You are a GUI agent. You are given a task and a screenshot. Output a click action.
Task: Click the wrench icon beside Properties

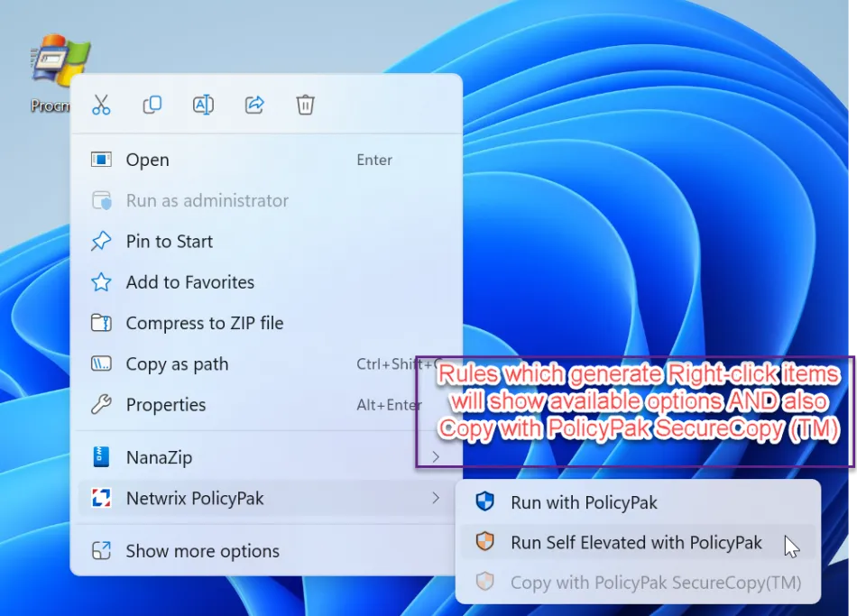coord(101,404)
